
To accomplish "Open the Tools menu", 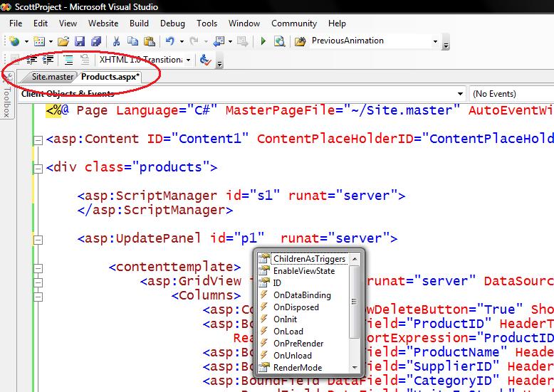I will point(207,23).
